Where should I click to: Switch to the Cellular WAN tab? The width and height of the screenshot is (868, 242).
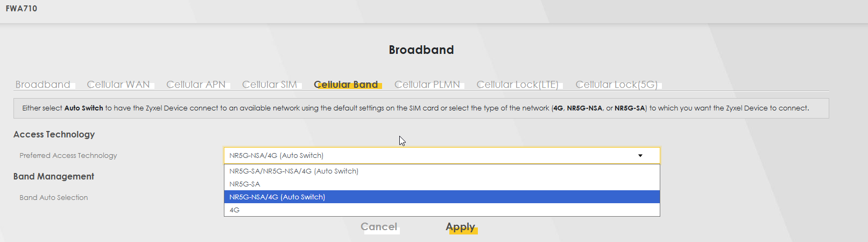coord(118,85)
